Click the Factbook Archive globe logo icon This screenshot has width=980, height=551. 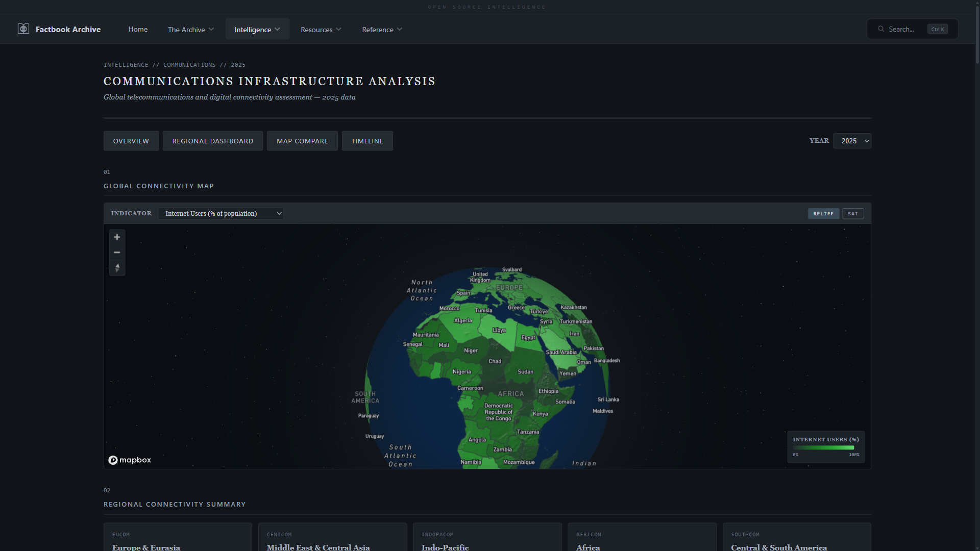click(x=23, y=29)
